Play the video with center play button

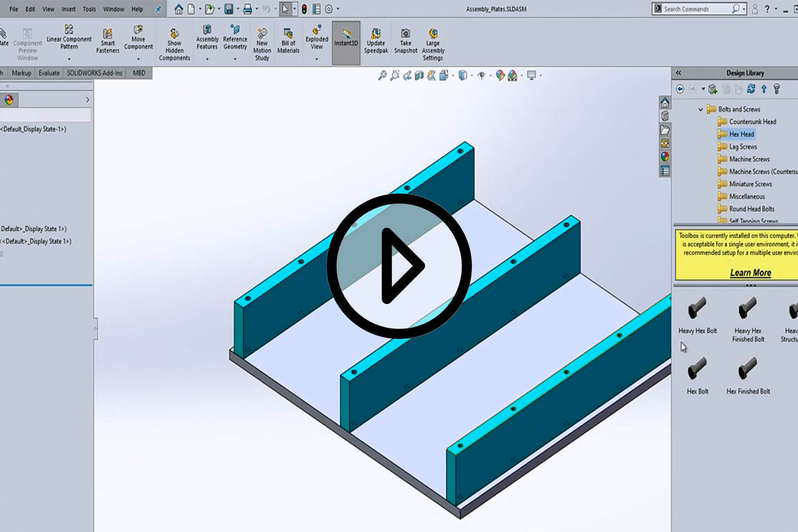399,266
